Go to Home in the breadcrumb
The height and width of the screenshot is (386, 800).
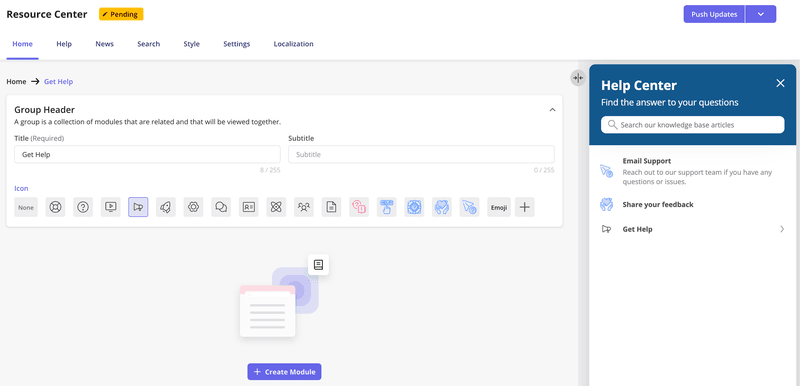click(x=16, y=82)
